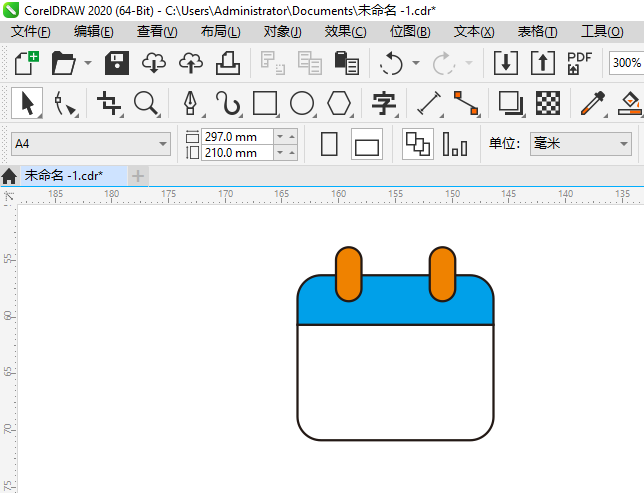Screen dimensions: 644x493
Task: Open the 文件 menu
Action: point(30,32)
